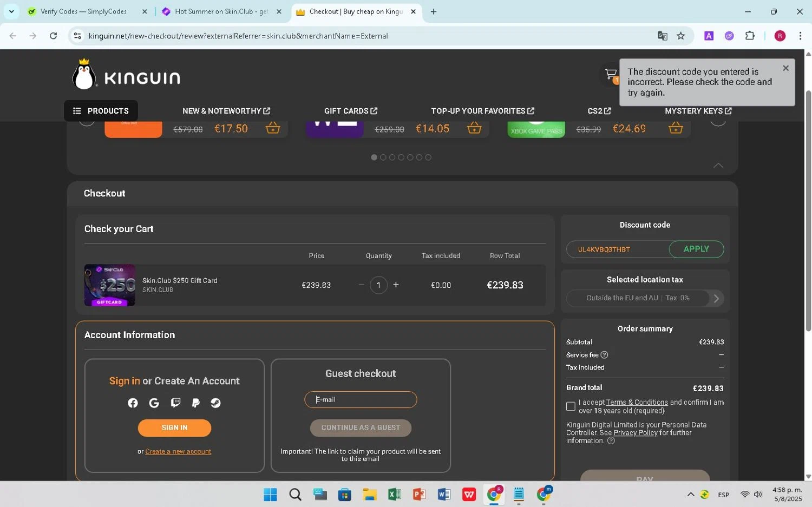Screen dimensions: 812x507
Task: Apply the discount code
Action: pos(696,249)
